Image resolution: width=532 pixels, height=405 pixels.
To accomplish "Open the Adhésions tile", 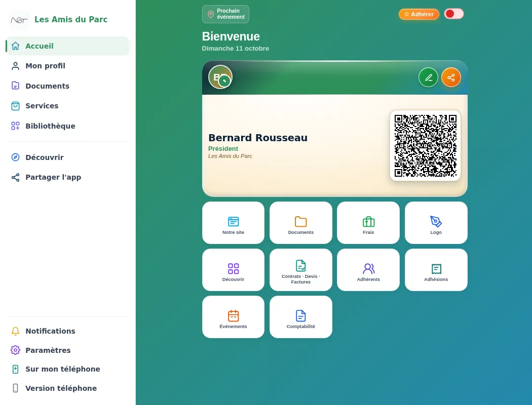I will pos(436,270).
